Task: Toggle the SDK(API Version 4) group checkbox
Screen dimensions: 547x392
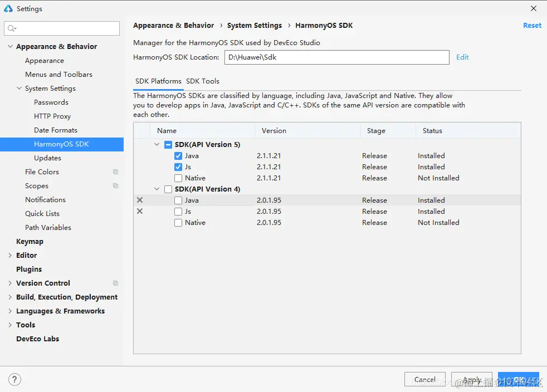Action: click(168, 189)
